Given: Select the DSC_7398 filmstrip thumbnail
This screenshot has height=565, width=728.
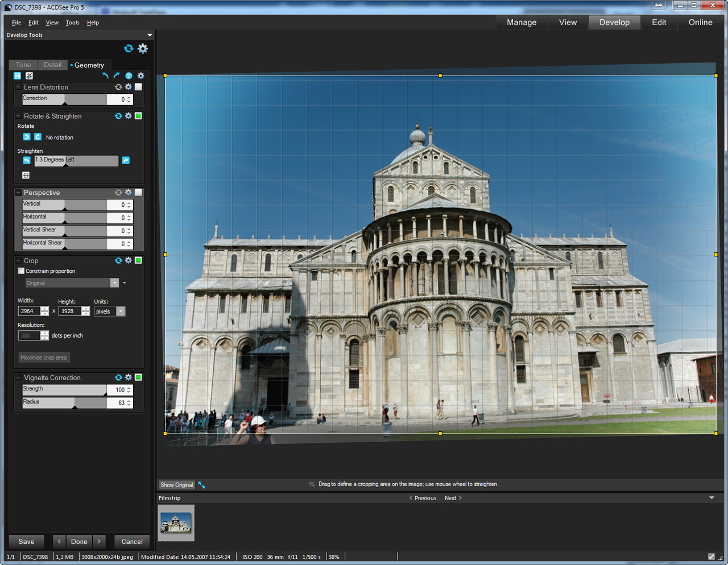Looking at the screenshot, I should click(x=176, y=523).
